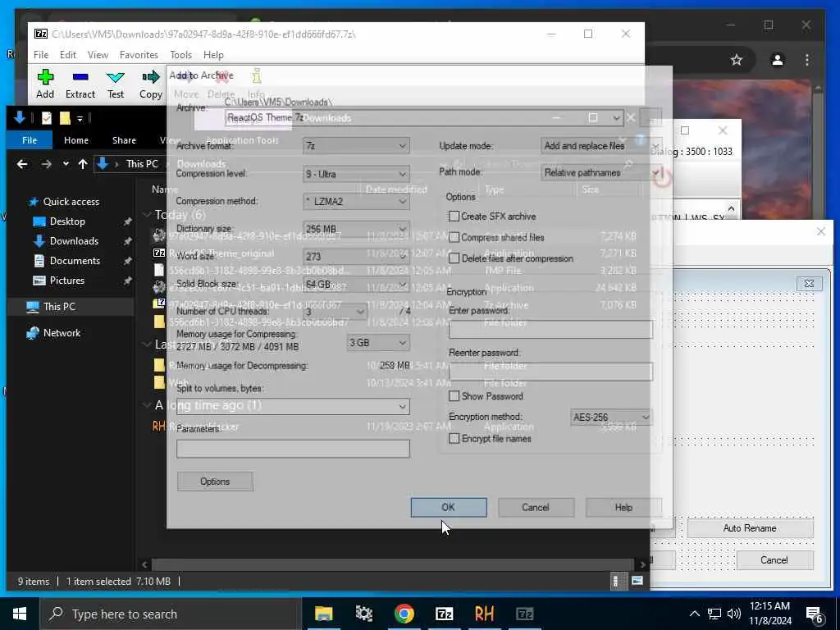Click the Add icon in 7-Zip toolbar
Screen dimensions: 840x630
click(x=45, y=84)
